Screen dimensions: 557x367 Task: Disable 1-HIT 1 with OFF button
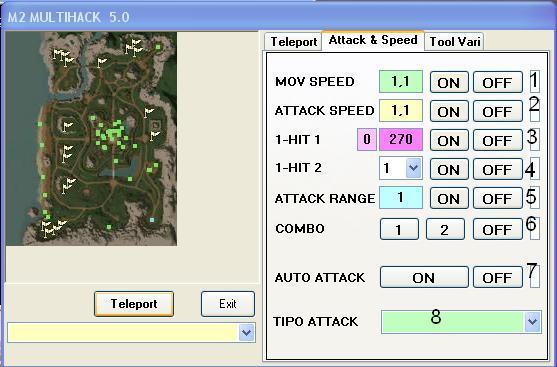pyautogui.click(x=498, y=140)
